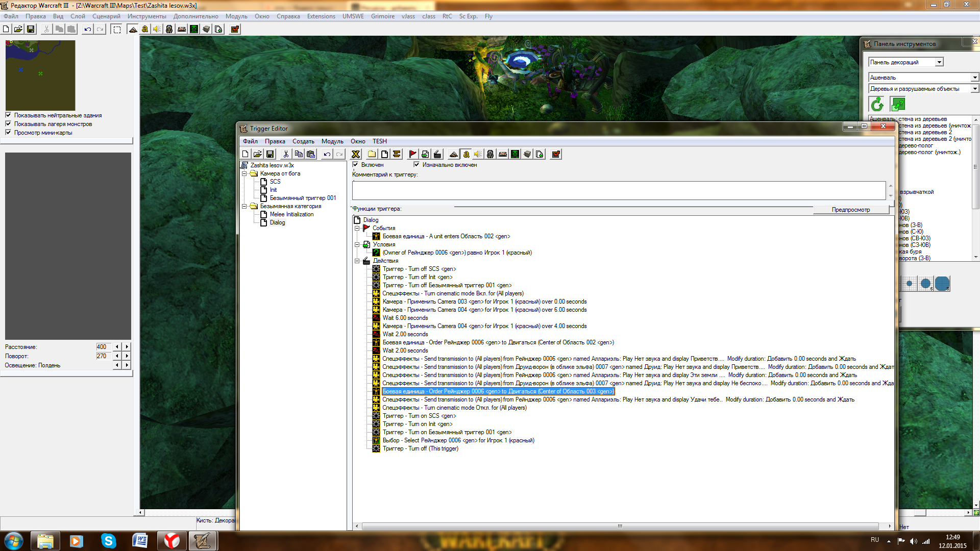Open the Grimoire menu
The height and width of the screenshot is (551, 980).
pos(383,16)
